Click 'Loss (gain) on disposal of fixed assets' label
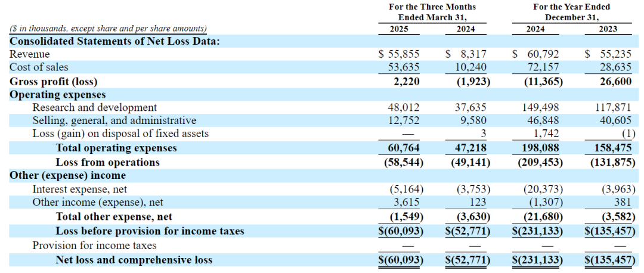The width and height of the screenshot is (644, 273). 120,134
